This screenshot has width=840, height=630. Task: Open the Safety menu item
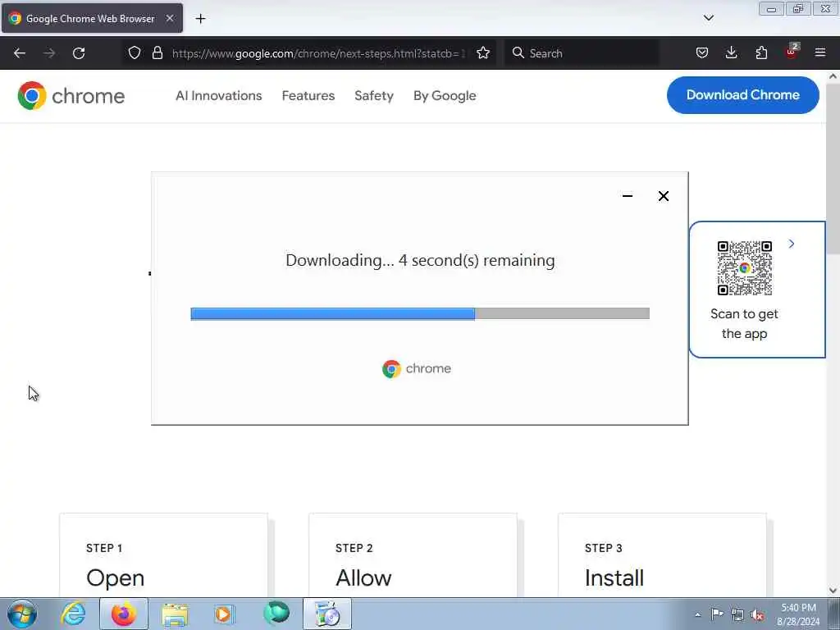point(374,96)
